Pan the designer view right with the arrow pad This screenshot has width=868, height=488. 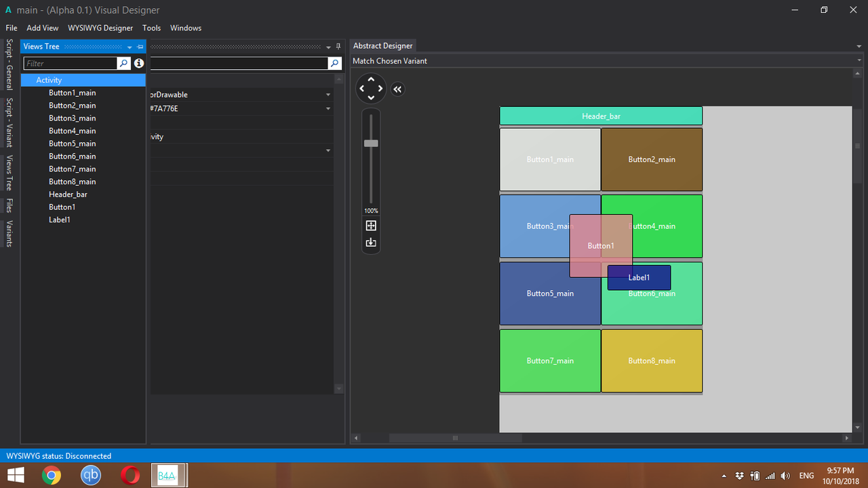(x=380, y=89)
